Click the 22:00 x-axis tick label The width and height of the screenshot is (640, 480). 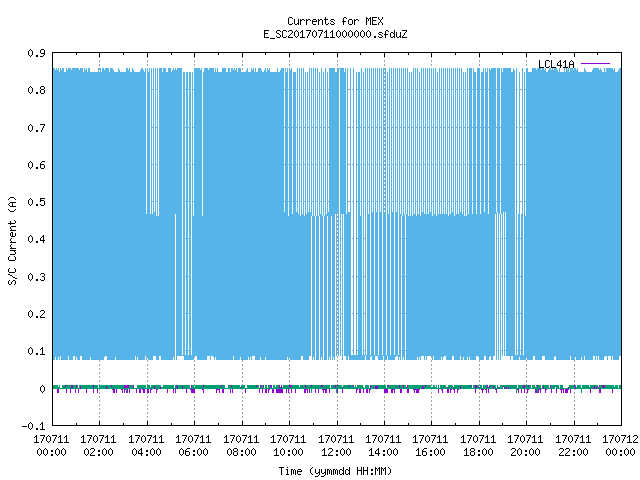573,452
